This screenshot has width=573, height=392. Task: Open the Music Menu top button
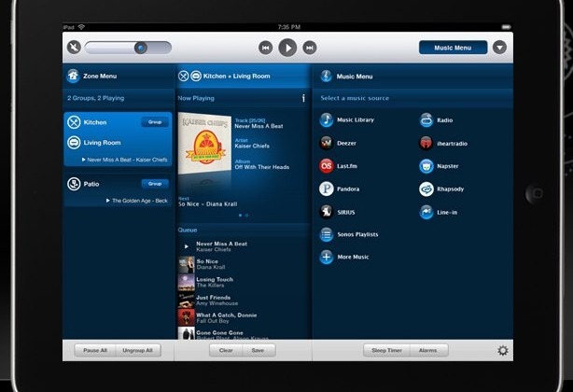453,48
